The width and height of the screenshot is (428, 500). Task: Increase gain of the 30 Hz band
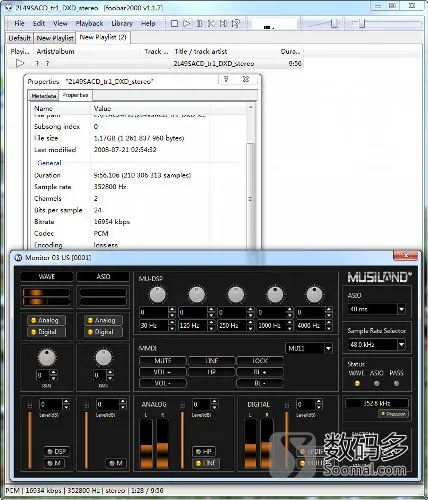[x=172, y=310]
